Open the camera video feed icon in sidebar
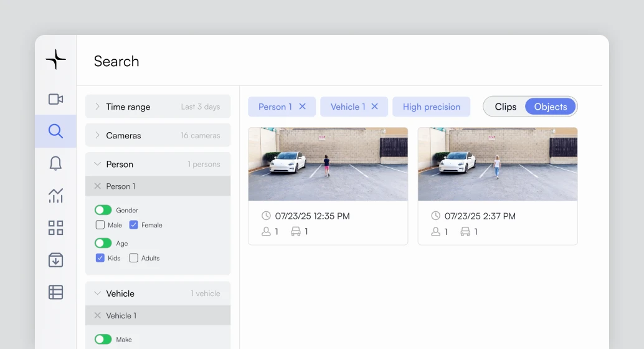The height and width of the screenshot is (349, 644). click(x=55, y=99)
